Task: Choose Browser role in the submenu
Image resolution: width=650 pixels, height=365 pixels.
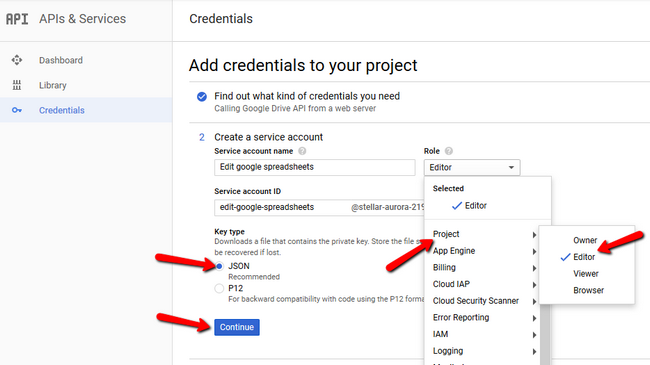Action: coord(588,290)
